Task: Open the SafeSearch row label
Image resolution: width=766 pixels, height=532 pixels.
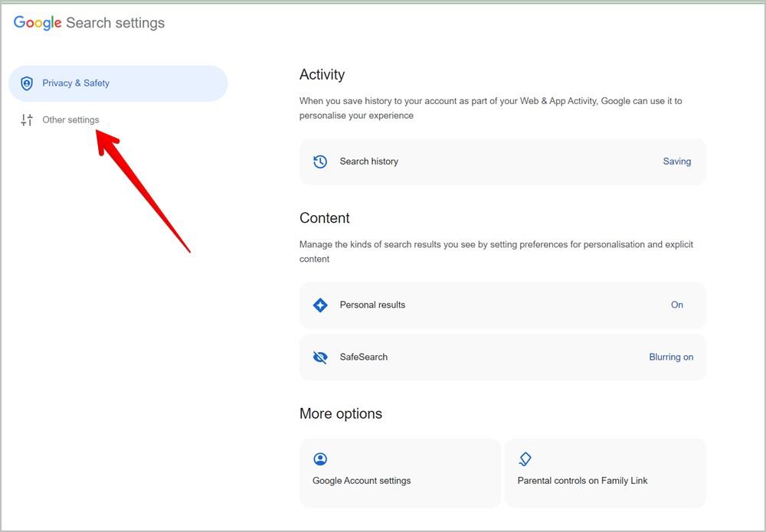Action: [x=363, y=357]
